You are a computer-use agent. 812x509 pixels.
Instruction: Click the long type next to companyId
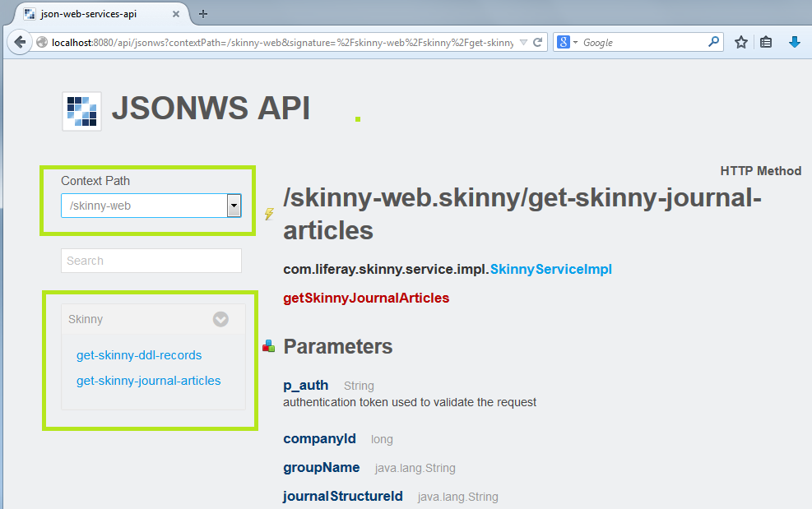tap(382, 440)
